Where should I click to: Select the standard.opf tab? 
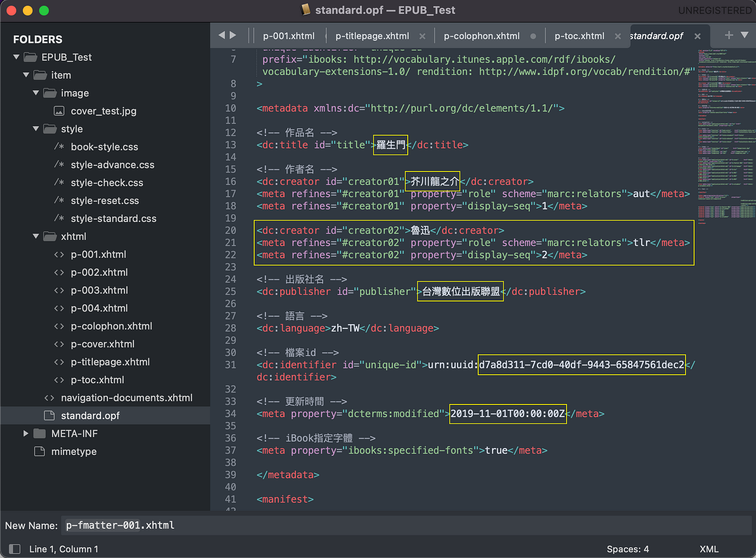(656, 36)
